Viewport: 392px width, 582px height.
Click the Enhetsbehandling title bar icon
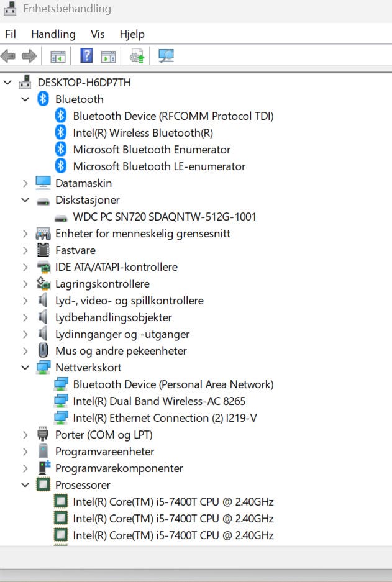10,9
